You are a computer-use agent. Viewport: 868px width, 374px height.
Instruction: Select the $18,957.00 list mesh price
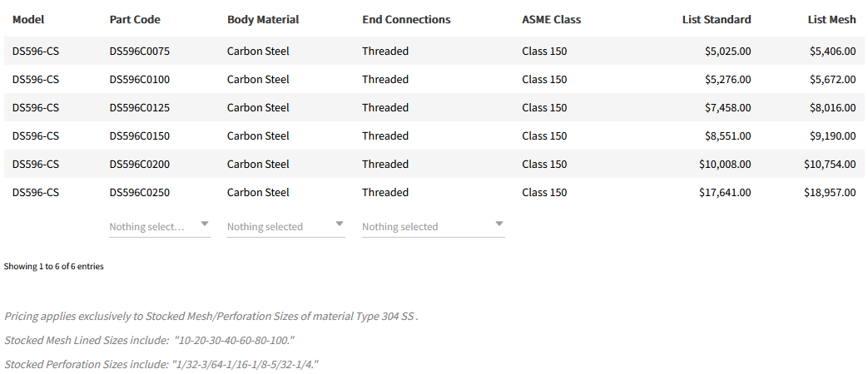(830, 192)
